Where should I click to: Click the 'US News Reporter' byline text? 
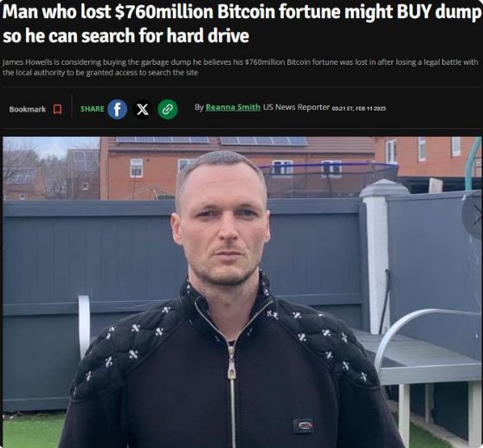tap(296, 107)
